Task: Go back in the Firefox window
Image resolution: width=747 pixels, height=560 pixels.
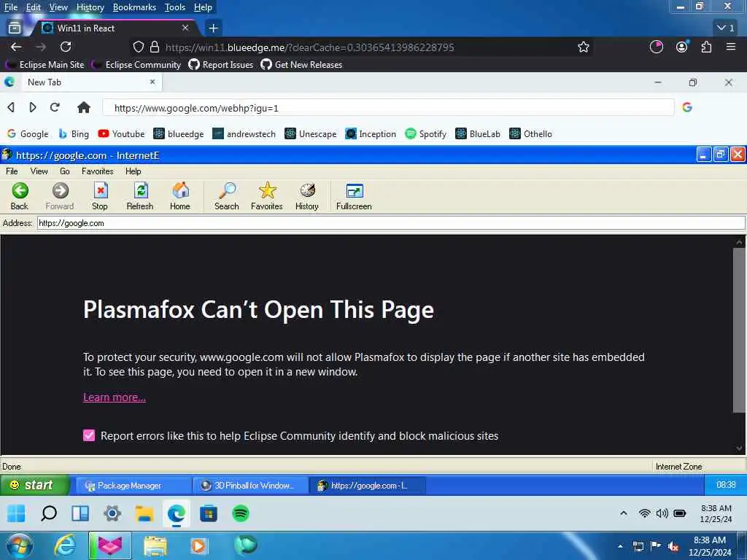Action: point(16,47)
